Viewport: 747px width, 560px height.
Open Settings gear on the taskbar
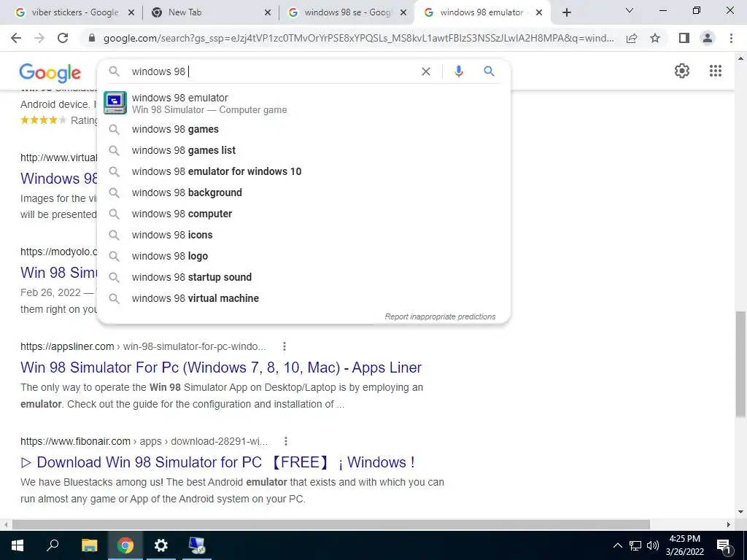point(161,545)
